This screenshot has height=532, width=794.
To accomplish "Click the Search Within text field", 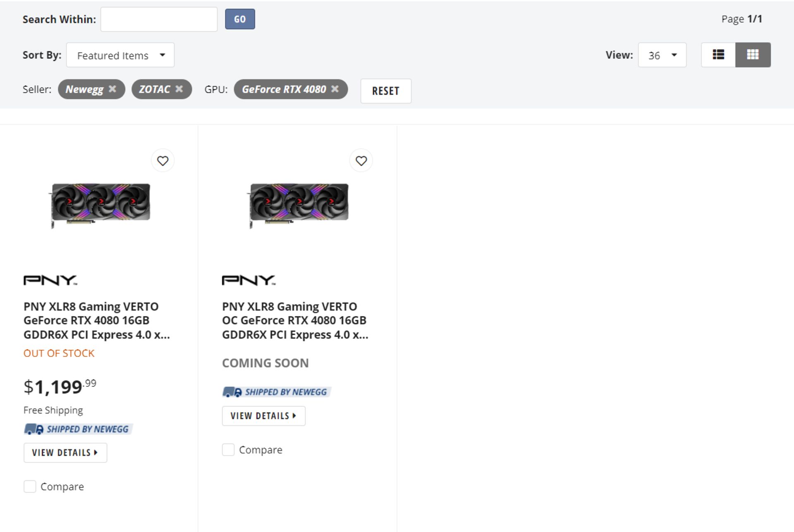I will click(159, 19).
